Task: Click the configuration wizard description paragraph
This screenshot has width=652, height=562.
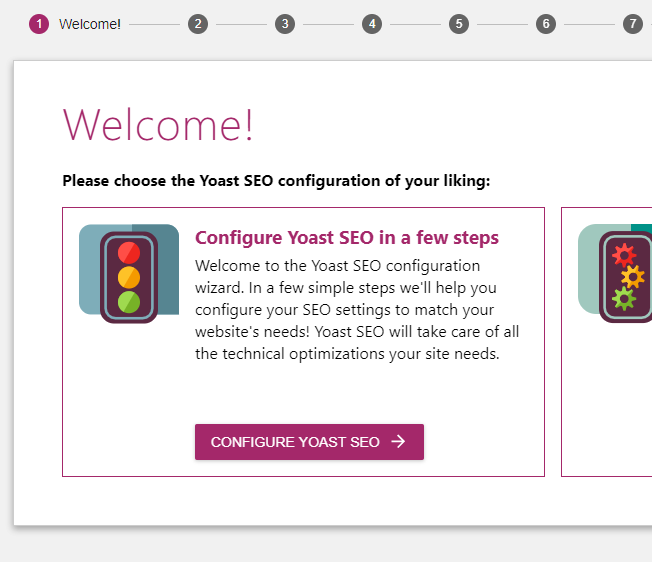Action: click(x=357, y=310)
